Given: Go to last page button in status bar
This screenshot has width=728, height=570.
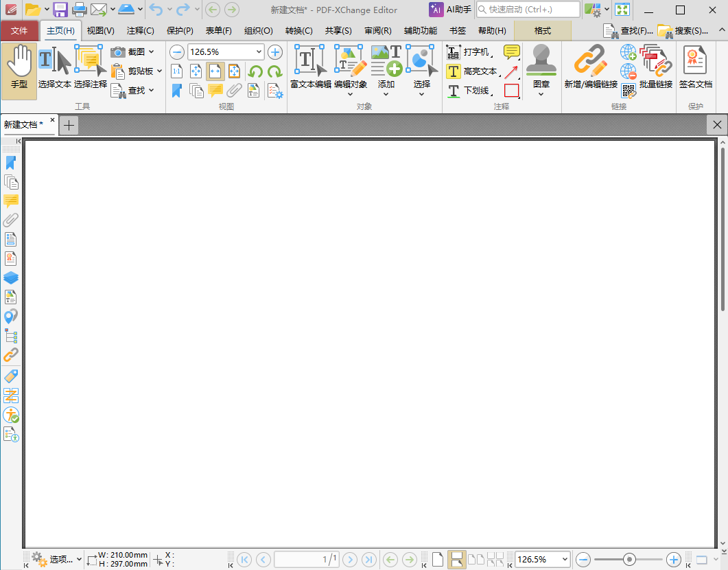Looking at the screenshot, I should click(x=369, y=559).
